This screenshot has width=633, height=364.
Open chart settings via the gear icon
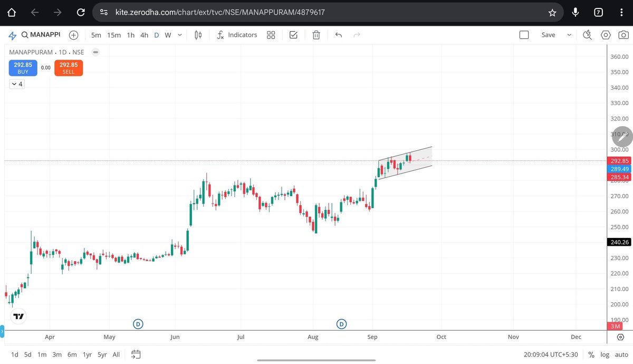(606, 35)
